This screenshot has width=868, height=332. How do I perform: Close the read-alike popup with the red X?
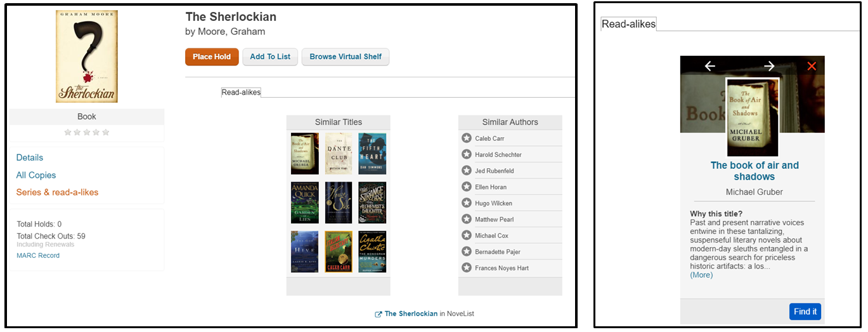click(812, 66)
